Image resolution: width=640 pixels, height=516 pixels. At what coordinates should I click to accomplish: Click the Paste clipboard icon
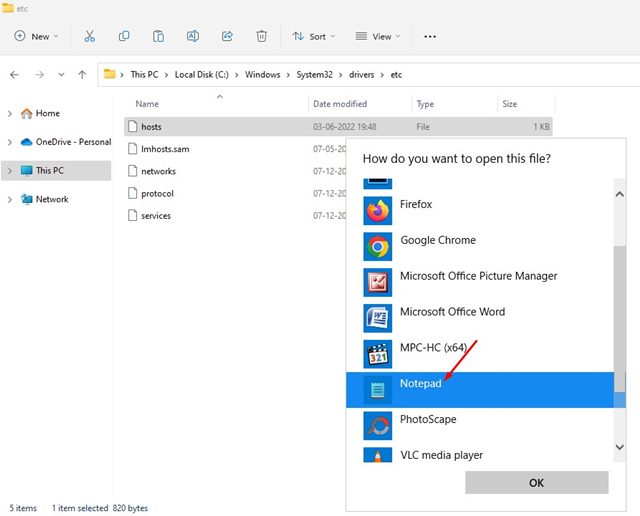(x=158, y=36)
